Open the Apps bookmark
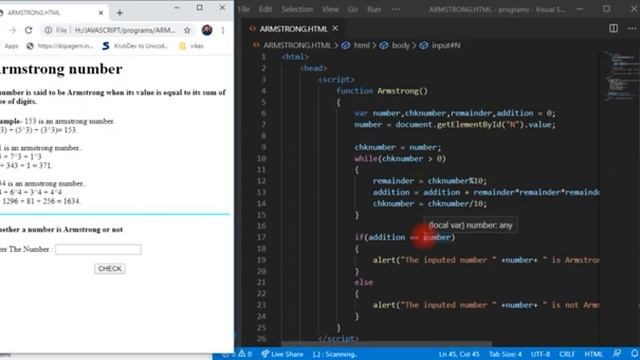This screenshot has width=640, height=360. (x=11, y=46)
